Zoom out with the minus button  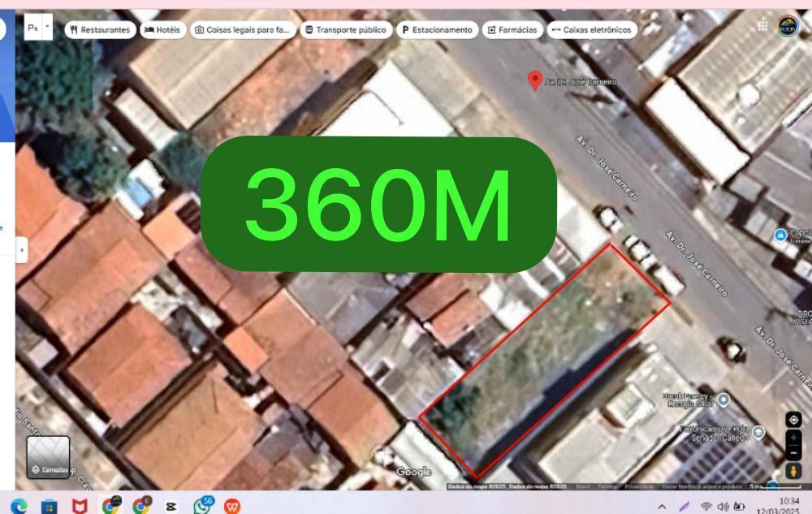pyautogui.click(x=793, y=451)
